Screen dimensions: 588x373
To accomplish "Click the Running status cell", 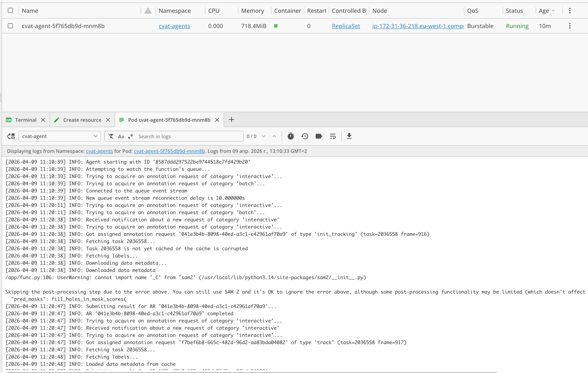I will pos(517,26).
